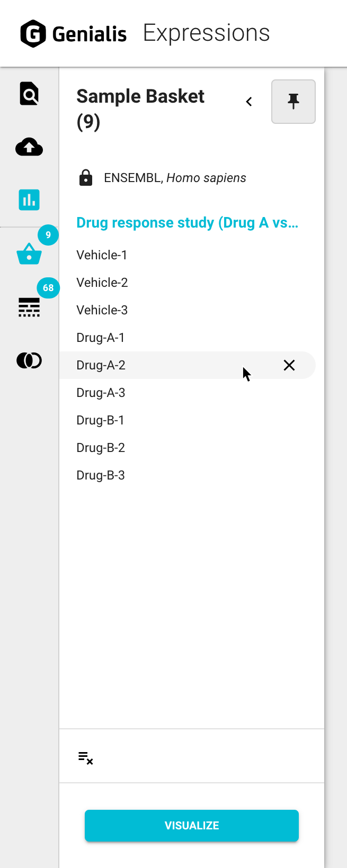Open the sample search tool
The width and height of the screenshot is (347, 868).
[x=29, y=94]
